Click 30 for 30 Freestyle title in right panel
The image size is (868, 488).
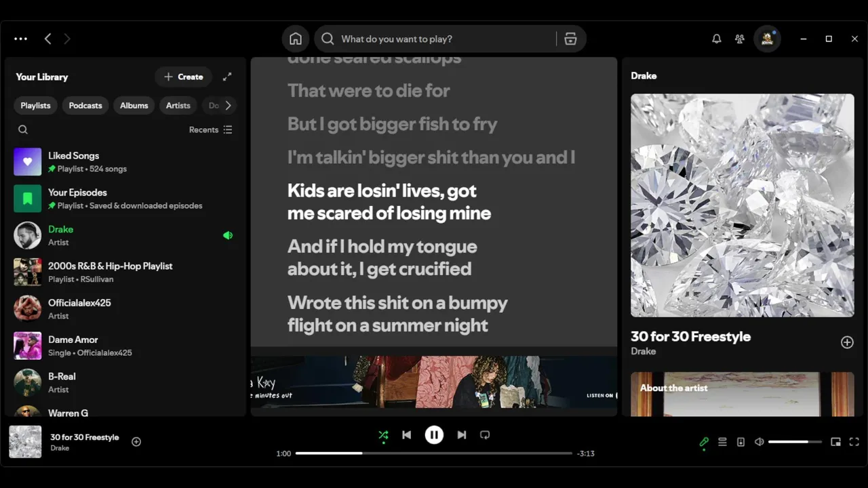point(690,336)
